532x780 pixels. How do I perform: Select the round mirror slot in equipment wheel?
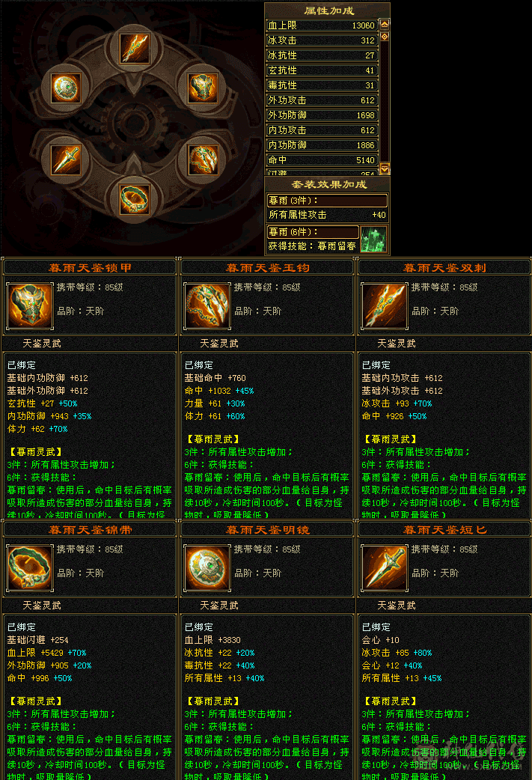pyautogui.click(x=66, y=87)
